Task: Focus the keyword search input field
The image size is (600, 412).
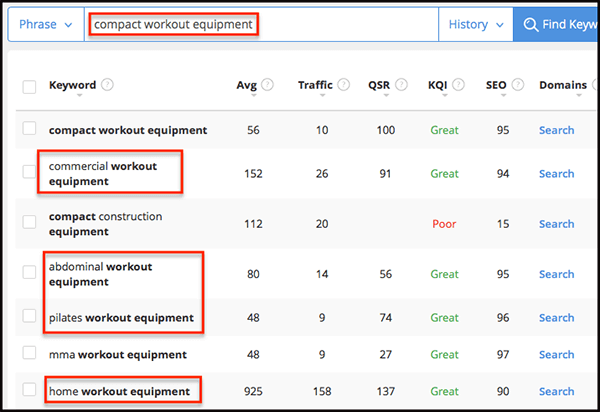Action: [x=261, y=24]
